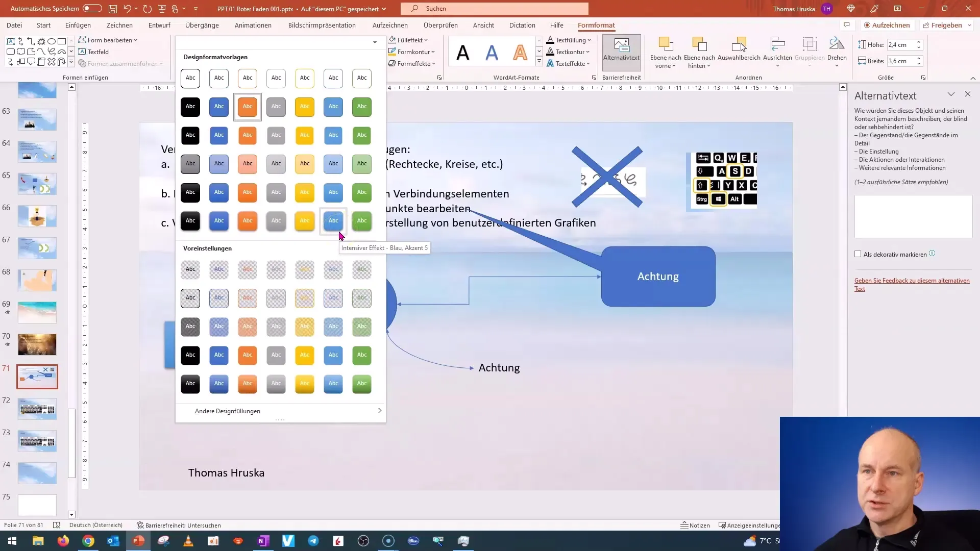Switch to the Einfügen tab

[x=78, y=25]
